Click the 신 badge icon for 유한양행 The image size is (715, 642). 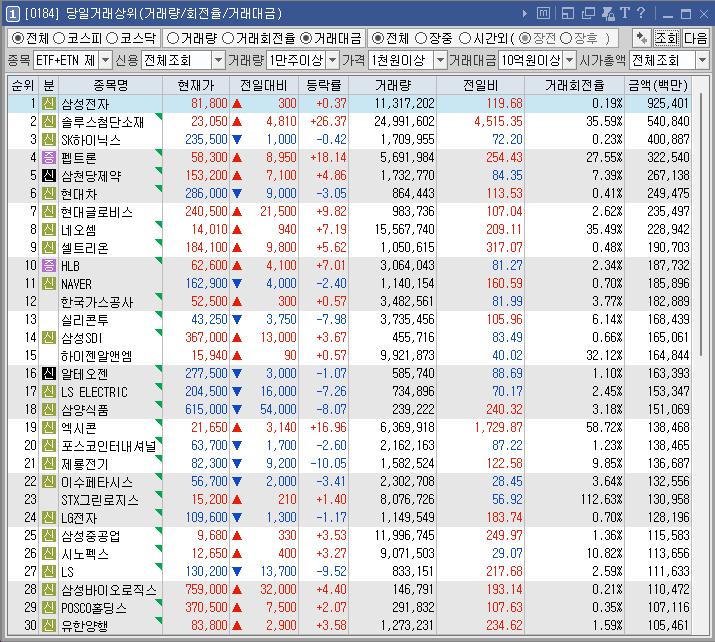[49, 625]
